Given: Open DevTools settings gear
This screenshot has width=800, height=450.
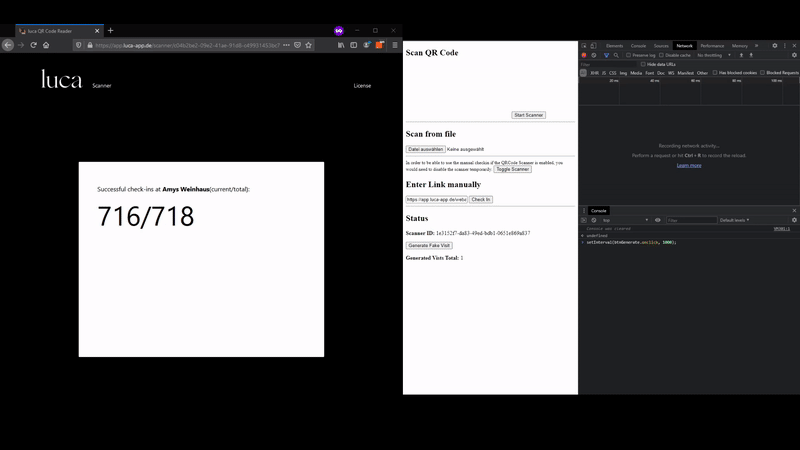Looking at the screenshot, I should (x=774, y=46).
